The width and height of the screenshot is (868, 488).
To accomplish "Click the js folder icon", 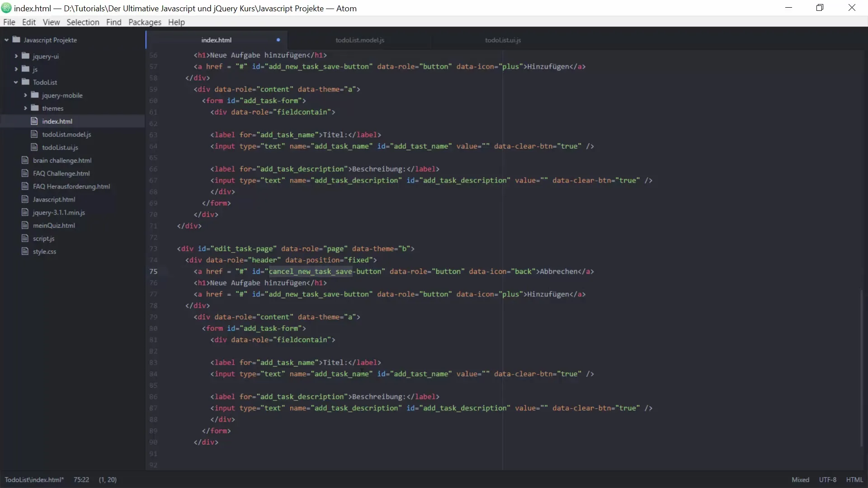I will pyautogui.click(x=26, y=69).
